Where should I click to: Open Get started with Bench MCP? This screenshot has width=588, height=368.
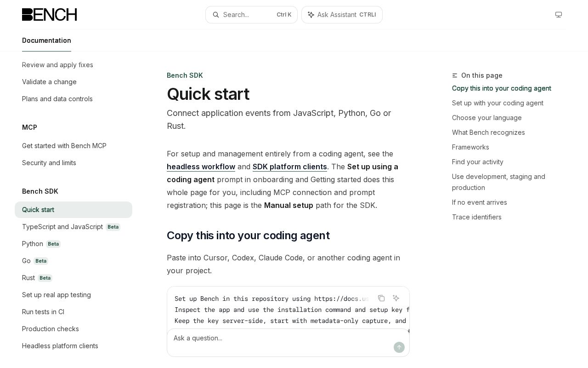pyautogui.click(x=64, y=146)
